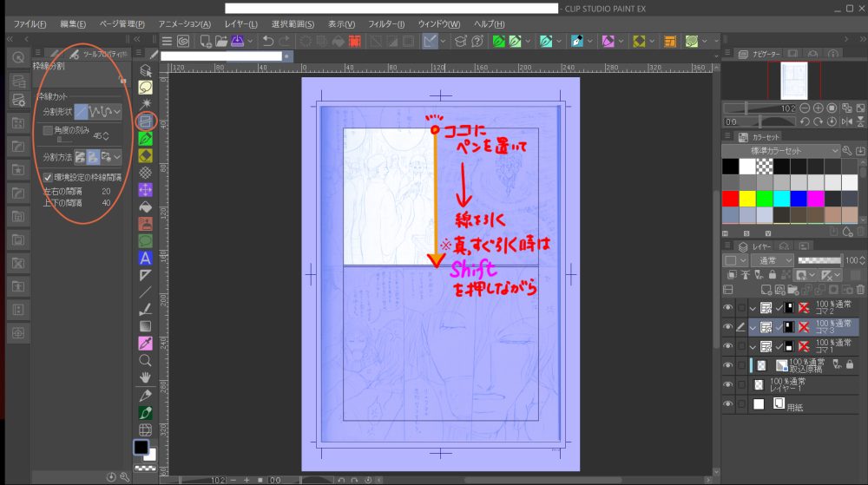The width and height of the screenshot is (868, 485).
Task: Open the ファイル menu
Action: [x=30, y=23]
